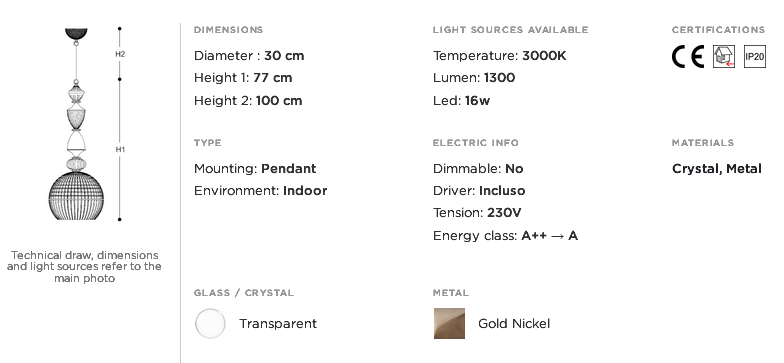Click the Mounting: Pendant type text
The height and width of the screenshot is (363, 784).
(x=255, y=168)
